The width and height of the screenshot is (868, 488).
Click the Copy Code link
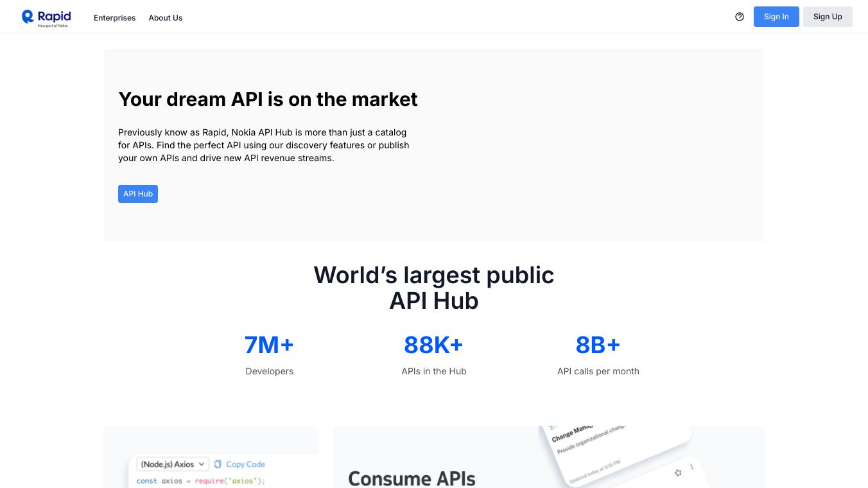coord(245,464)
